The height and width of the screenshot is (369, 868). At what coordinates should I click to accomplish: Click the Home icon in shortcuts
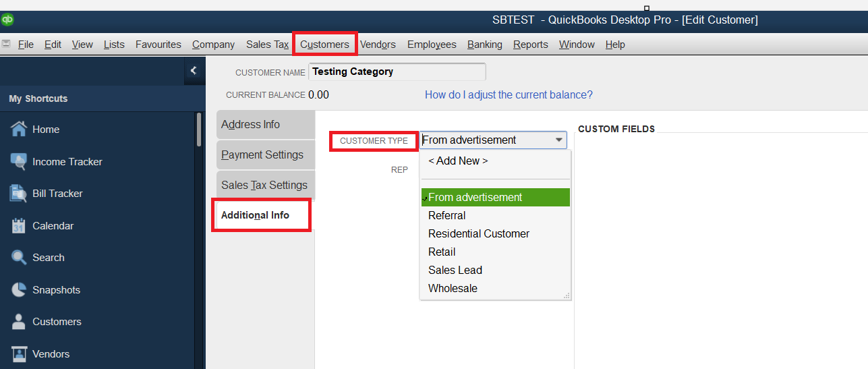19,129
